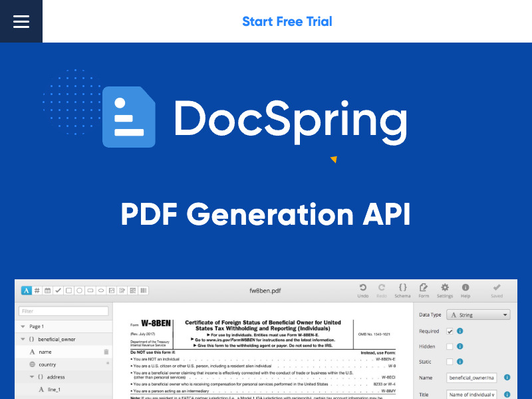This screenshot has width=532, height=399.
Task: Select the checkmark field tool
Action: 58,291
